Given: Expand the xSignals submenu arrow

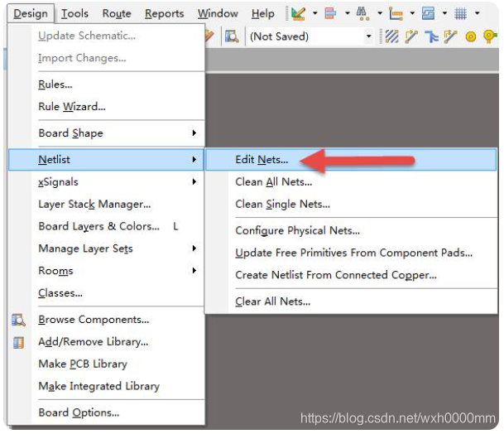Looking at the screenshot, I should pyautogui.click(x=194, y=182).
